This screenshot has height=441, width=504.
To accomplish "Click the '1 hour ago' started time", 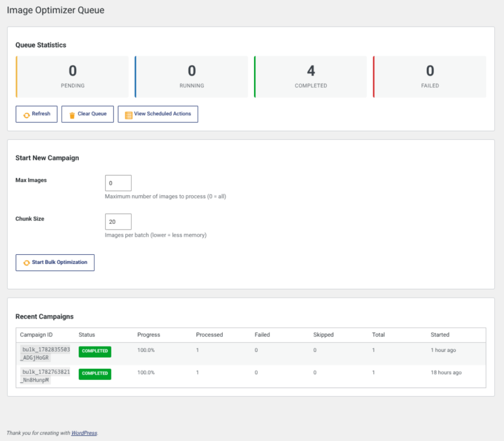I will (x=443, y=350).
